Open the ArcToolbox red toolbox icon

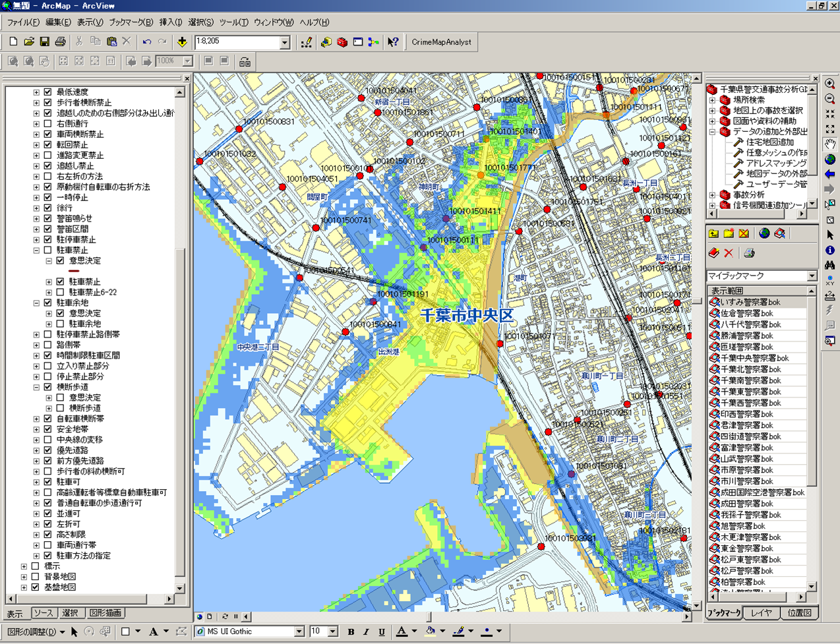342,42
